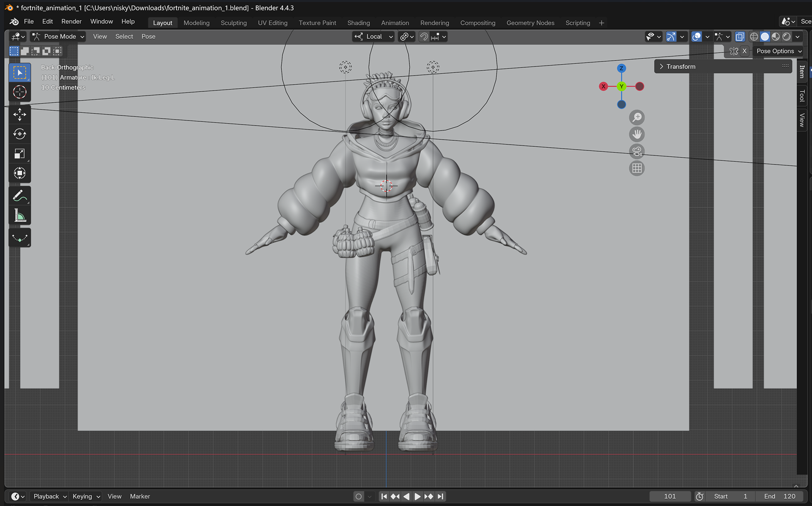This screenshot has height=506, width=812.
Task: Switch to Wireframe viewport shading
Action: click(754, 37)
